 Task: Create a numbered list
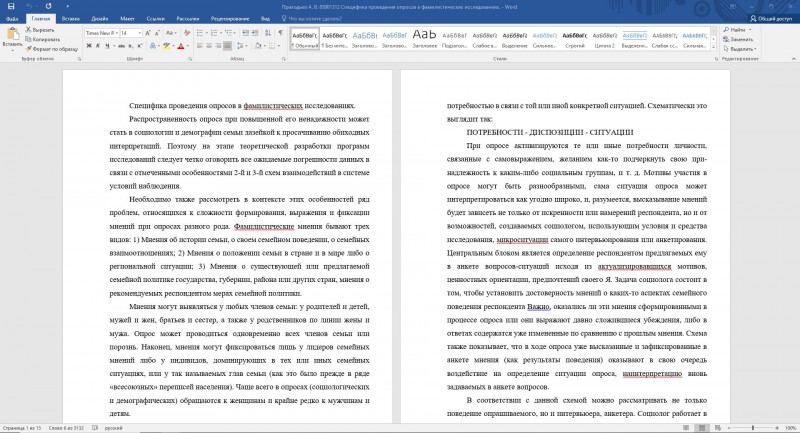click(x=215, y=33)
